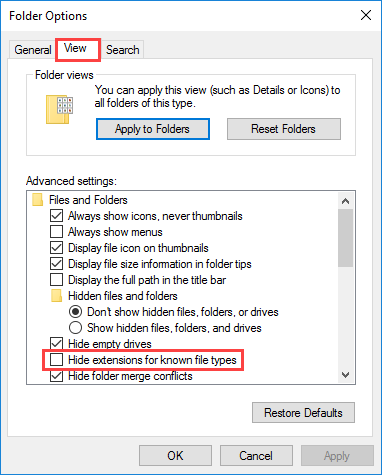382x475 pixels.
Task: Uncheck Always show icons, never thumbnails
Action: click(56, 216)
